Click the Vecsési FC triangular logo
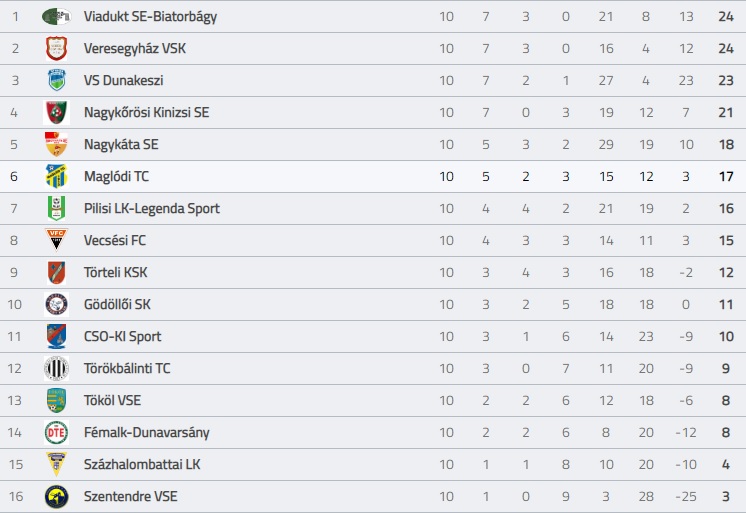 [x=56, y=240]
